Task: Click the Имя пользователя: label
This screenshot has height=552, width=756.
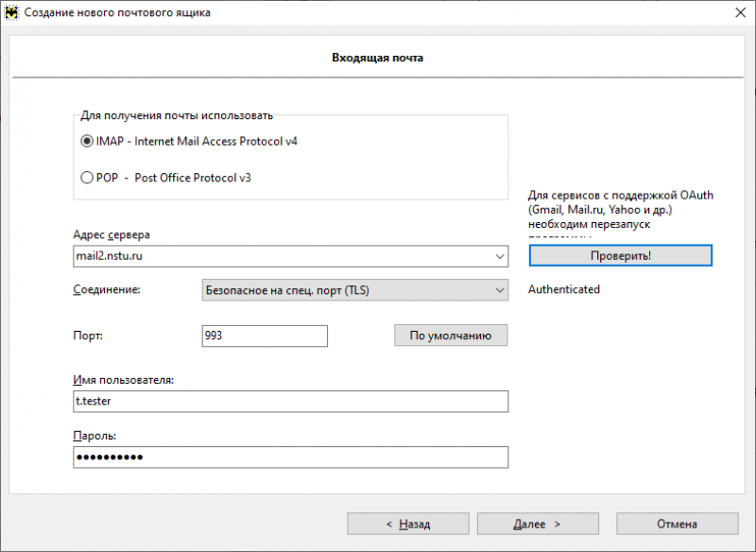Action: [x=124, y=380]
